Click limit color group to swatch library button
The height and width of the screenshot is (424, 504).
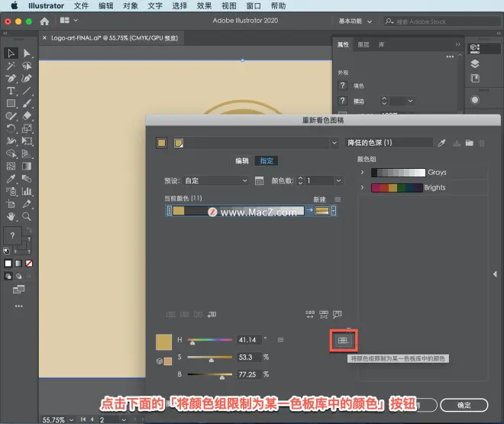pos(344,341)
